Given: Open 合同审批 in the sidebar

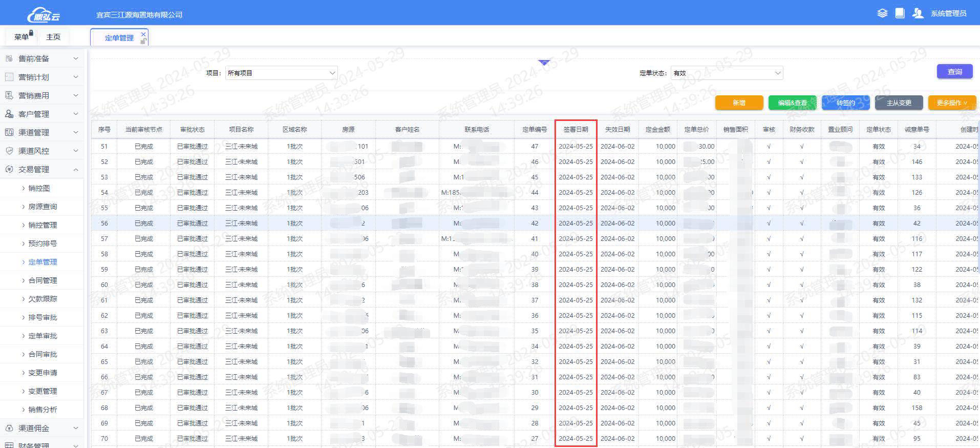Looking at the screenshot, I should pos(42,354).
